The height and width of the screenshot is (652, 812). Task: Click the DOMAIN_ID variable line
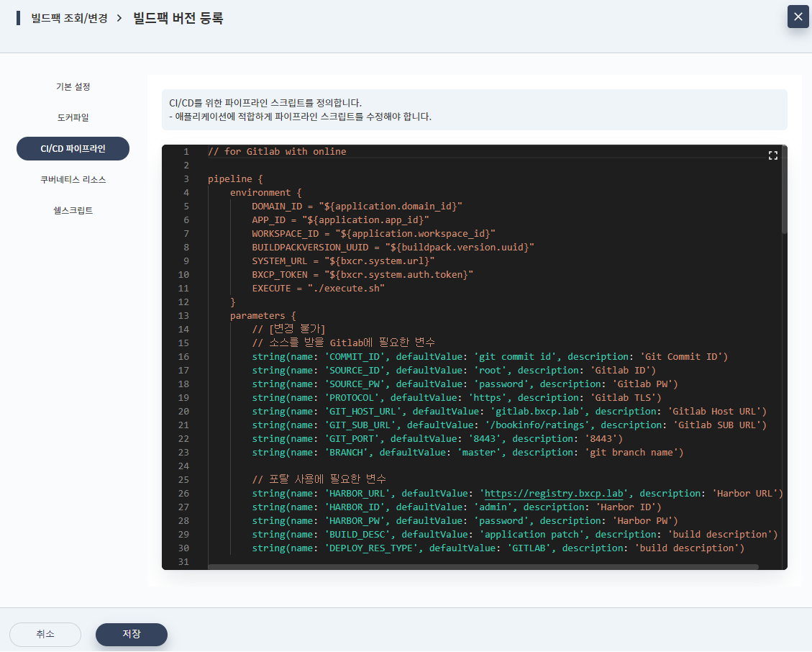pos(357,207)
